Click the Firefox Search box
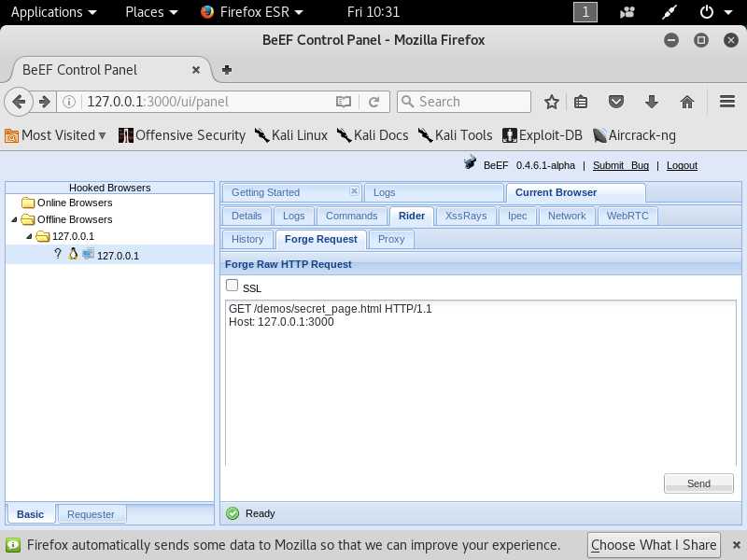Viewport: 747px width, 560px height. (464, 102)
